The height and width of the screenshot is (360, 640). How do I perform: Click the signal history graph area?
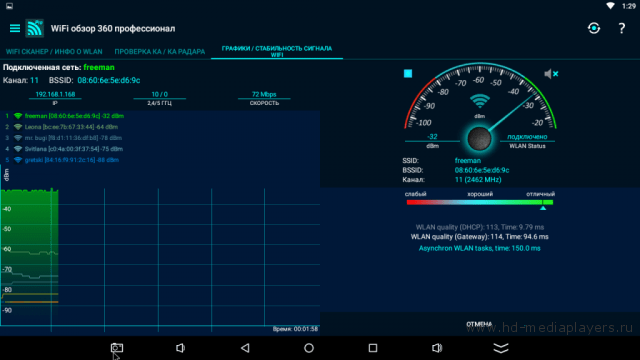point(160,257)
